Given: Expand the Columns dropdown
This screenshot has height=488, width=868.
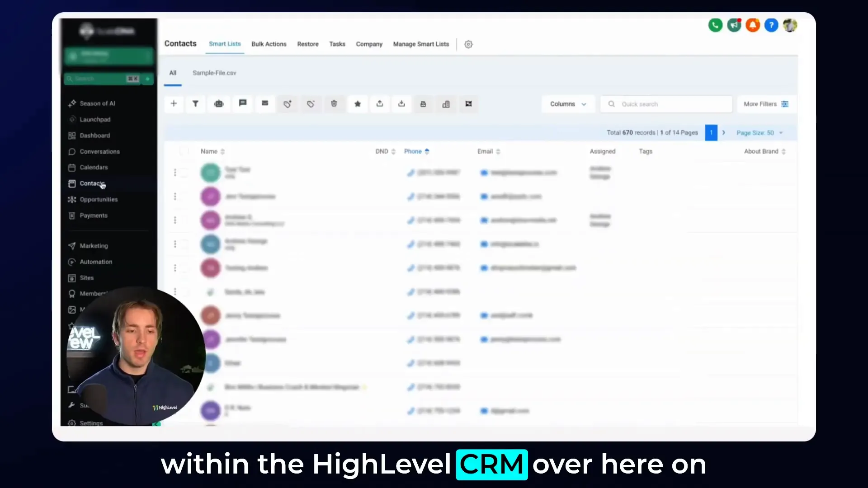Looking at the screenshot, I should tap(568, 104).
